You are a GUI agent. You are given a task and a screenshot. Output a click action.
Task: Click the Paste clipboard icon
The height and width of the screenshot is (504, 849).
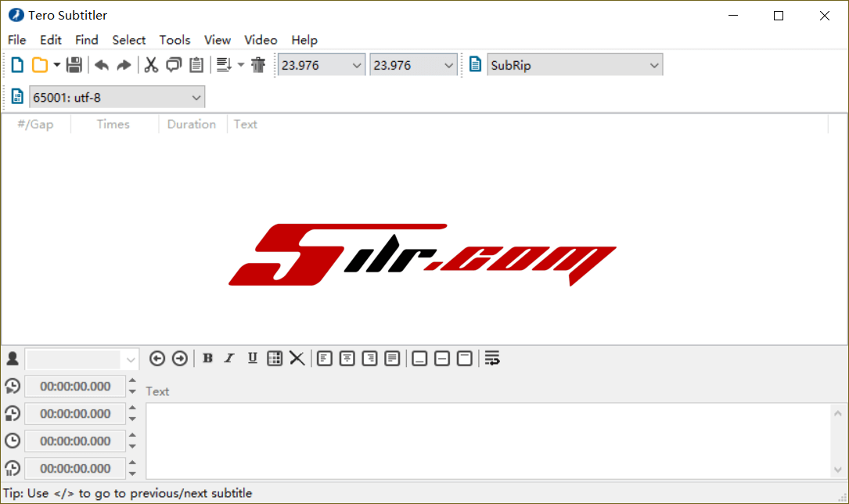[196, 66]
